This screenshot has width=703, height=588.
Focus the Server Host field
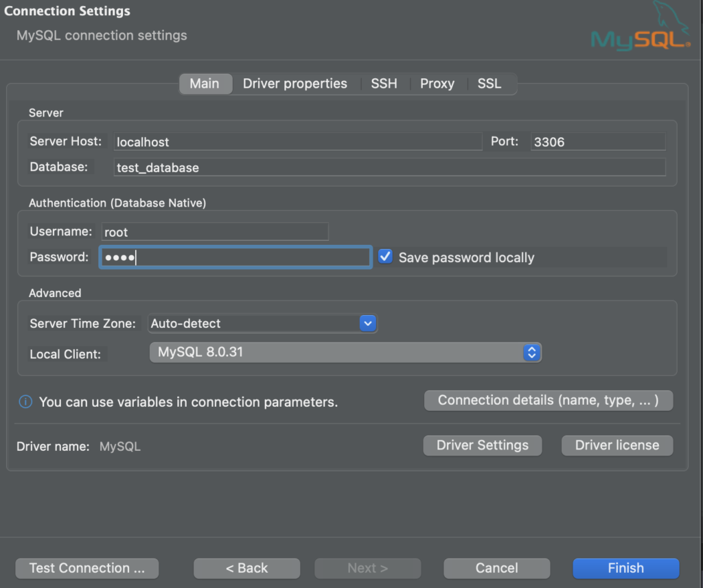[297, 142]
